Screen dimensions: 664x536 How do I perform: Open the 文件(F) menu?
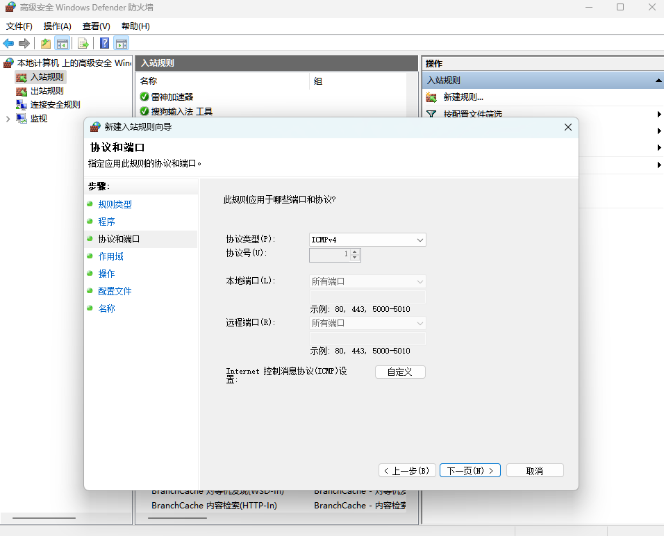19,26
